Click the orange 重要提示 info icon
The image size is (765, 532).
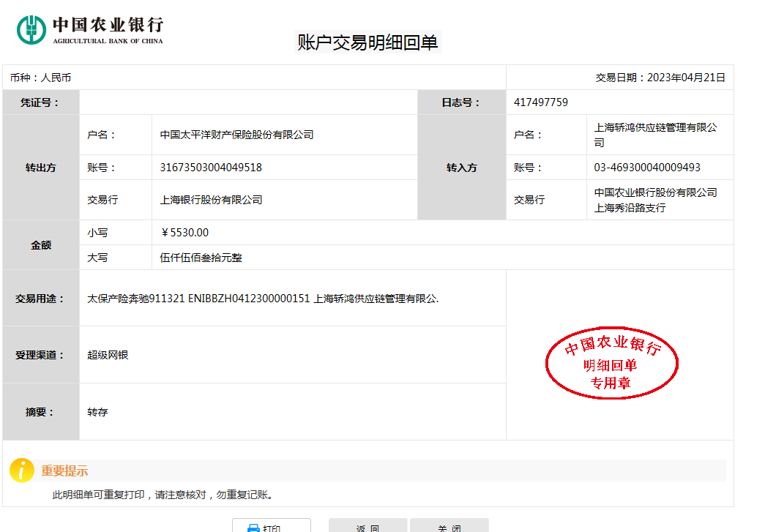point(22,471)
